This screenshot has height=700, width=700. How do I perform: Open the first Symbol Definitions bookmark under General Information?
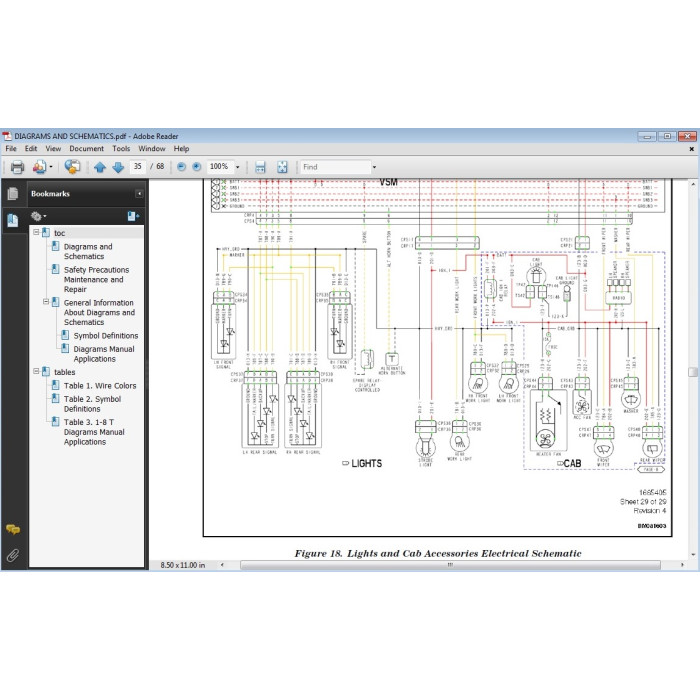point(106,336)
